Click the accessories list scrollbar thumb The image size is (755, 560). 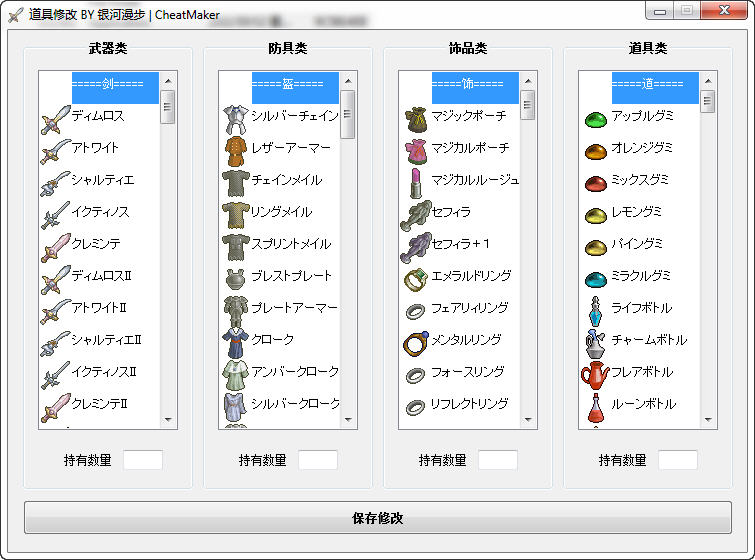pyautogui.click(x=528, y=105)
